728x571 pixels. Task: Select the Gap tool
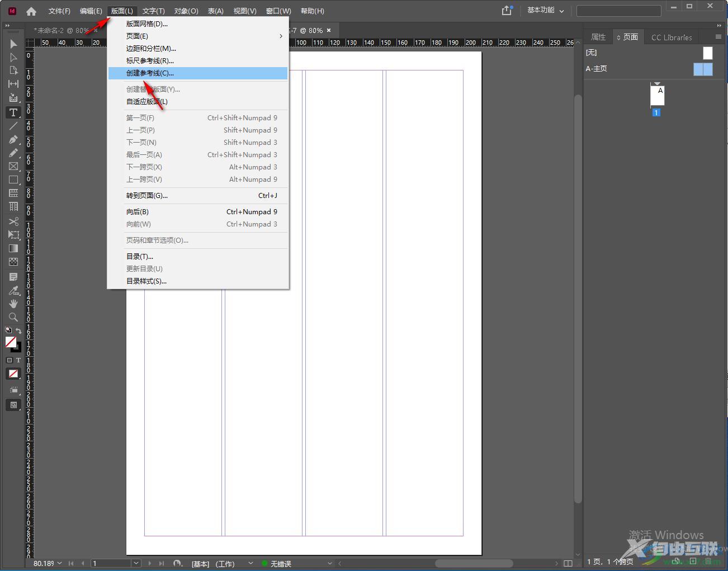pos(13,84)
